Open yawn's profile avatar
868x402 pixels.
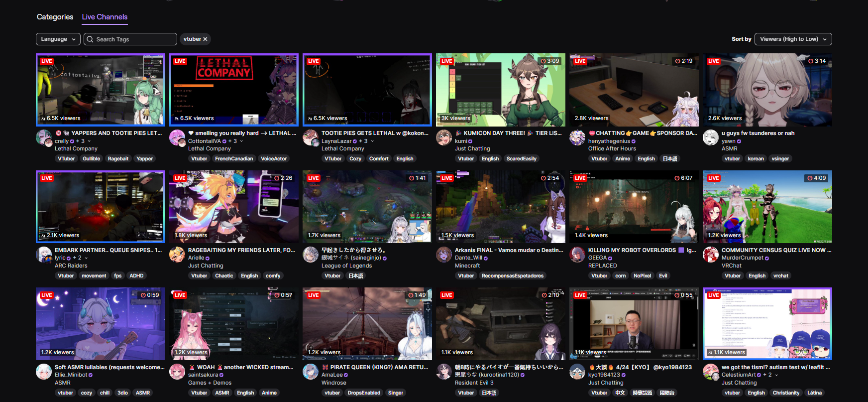point(711,137)
